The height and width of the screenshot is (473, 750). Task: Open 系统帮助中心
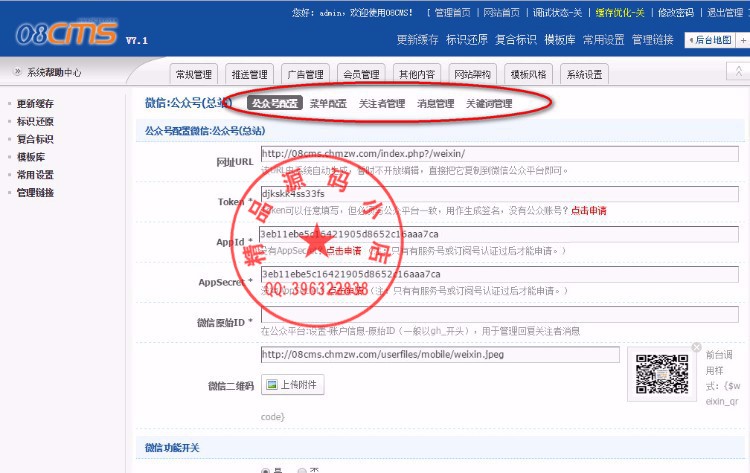[x=54, y=72]
